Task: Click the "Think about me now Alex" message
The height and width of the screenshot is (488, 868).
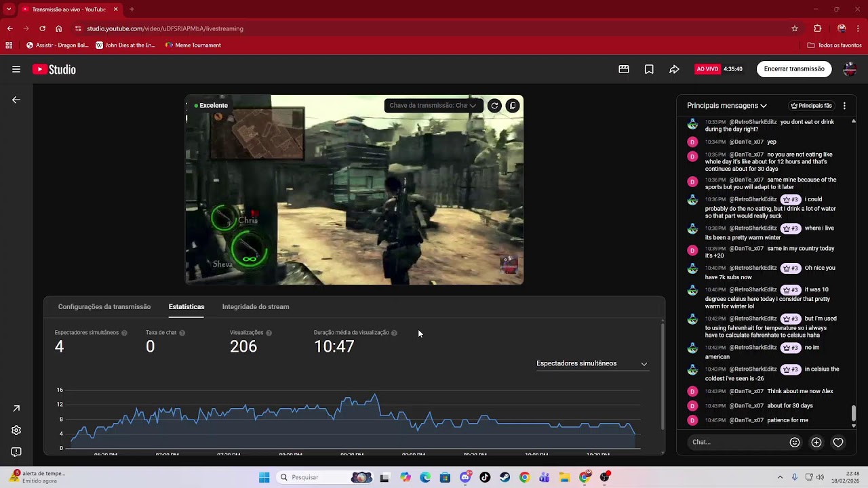Action: pyautogui.click(x=800, y=391)
